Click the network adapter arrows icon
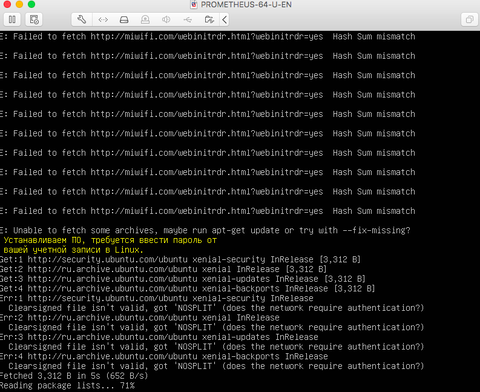Screen dimensions: 480x392 point(103,20)
